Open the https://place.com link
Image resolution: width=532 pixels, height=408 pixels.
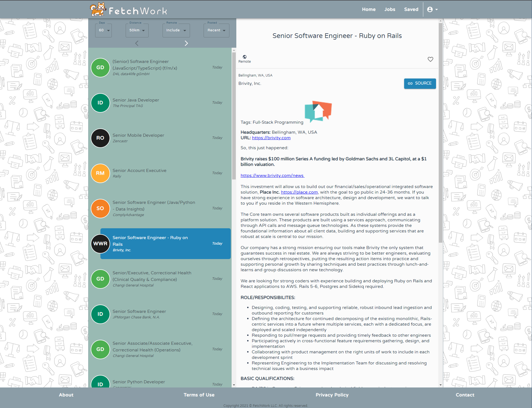pos(299,192)
